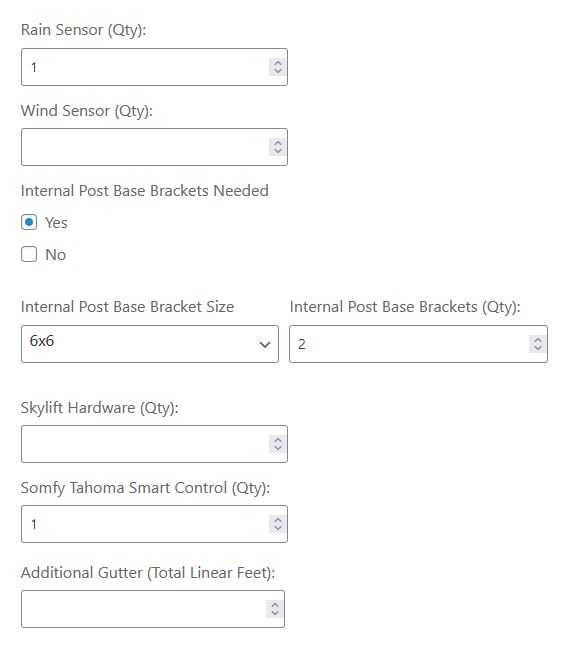This screenshot has width=577, height=656.
Task: Increase Somfy Tahoma Smart Control quantity
Action: (278, 519)
